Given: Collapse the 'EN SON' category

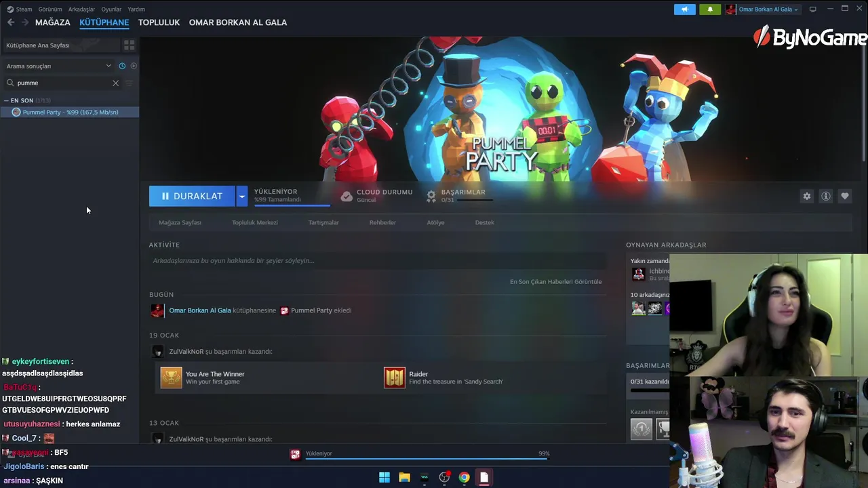Looking at the screenshot, I should click(x=5, y=100).
